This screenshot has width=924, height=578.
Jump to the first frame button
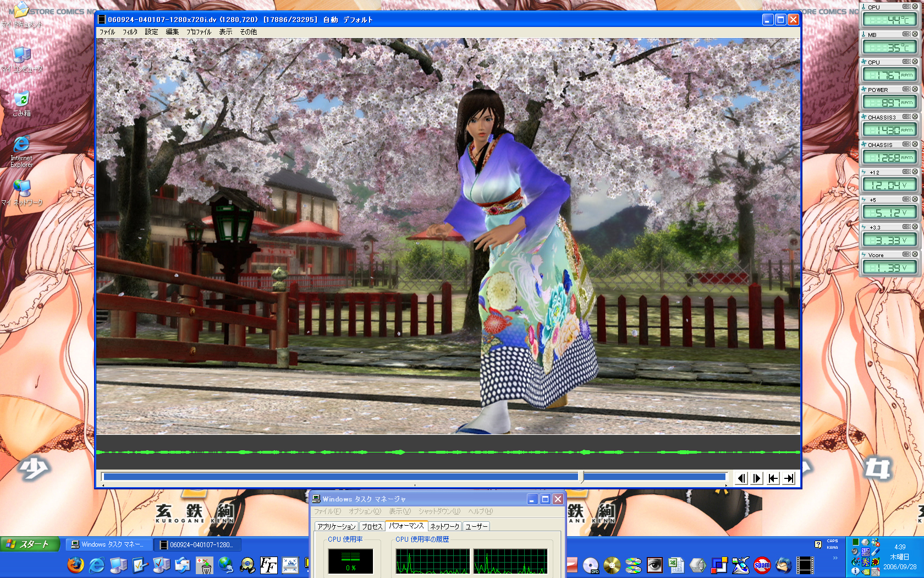(773, 478)
